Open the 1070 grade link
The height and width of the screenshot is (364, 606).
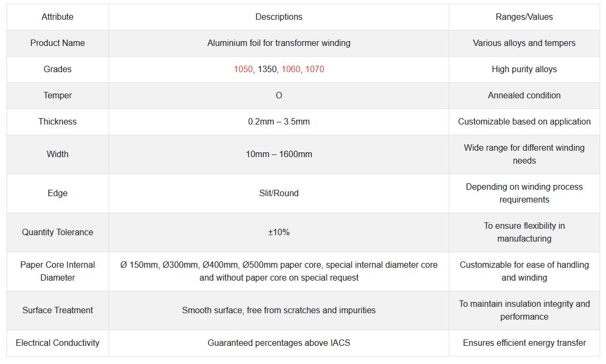(x=314, y=69)
